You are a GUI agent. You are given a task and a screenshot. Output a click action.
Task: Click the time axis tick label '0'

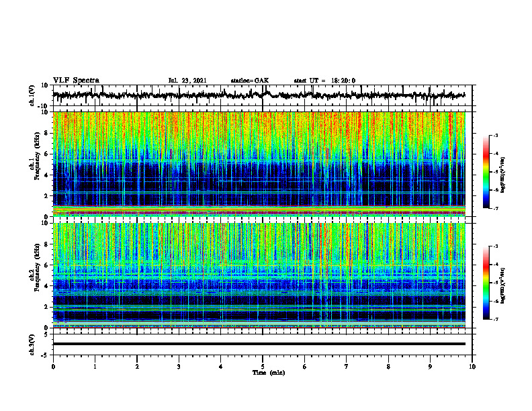point(53,367)
